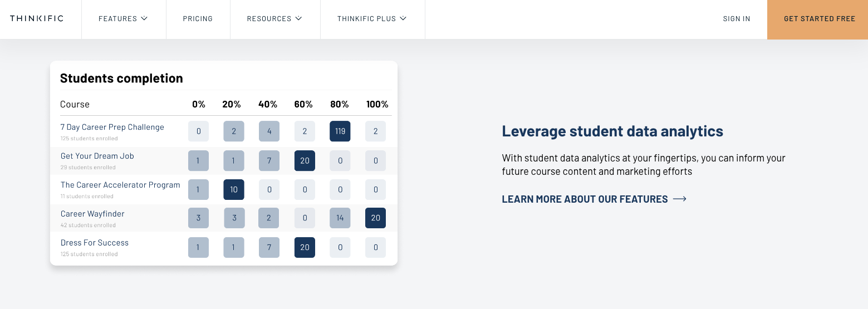Screen dimensions: 868x309
Task: Click the 100% column header
Action: (x=377, y=104)
